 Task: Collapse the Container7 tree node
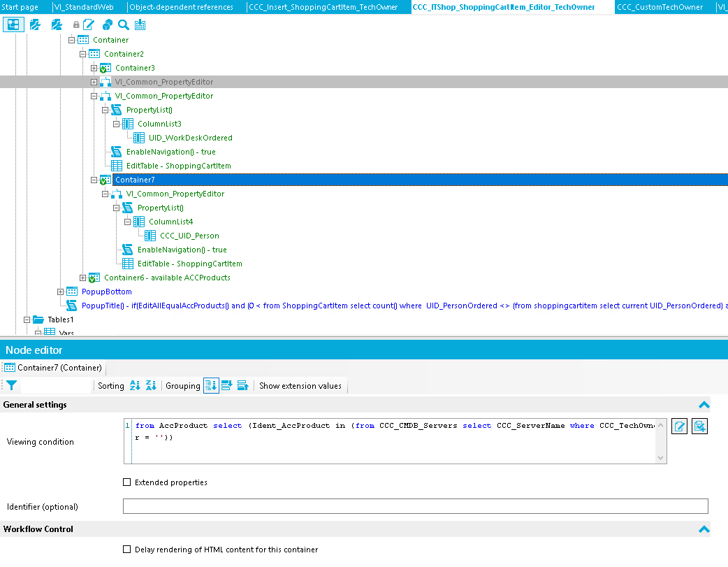click(x=94, y=179)
